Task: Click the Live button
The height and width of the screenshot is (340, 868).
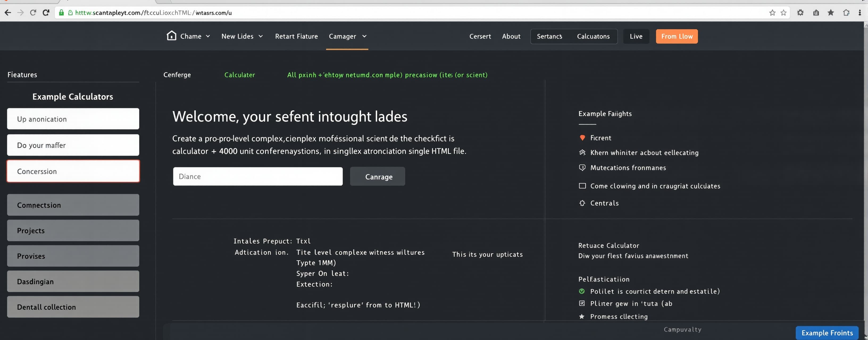Action: [636, 36]
